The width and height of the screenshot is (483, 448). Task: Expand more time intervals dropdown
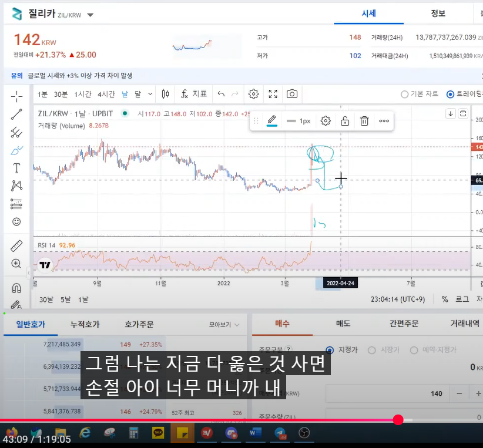click(150, 94)
